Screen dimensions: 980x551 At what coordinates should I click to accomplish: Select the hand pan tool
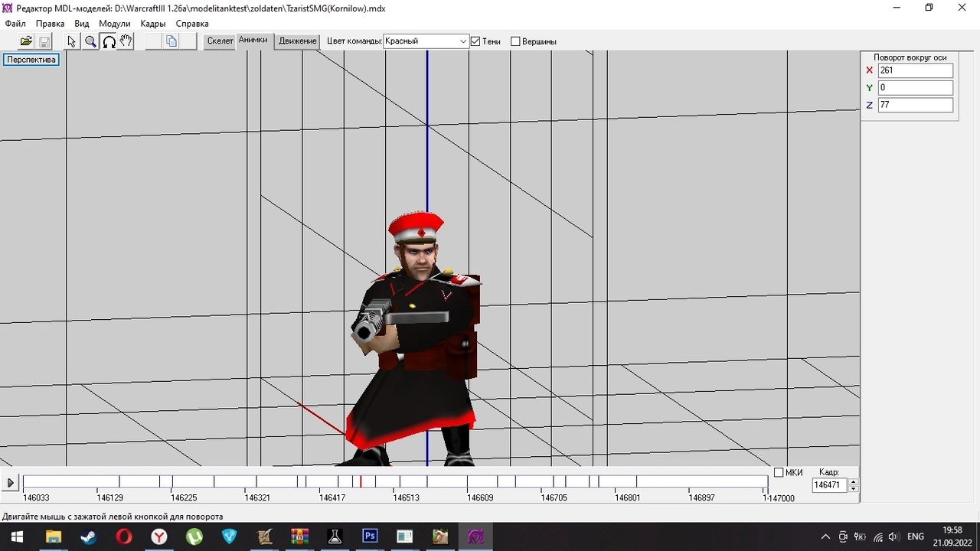coord(126,41)
